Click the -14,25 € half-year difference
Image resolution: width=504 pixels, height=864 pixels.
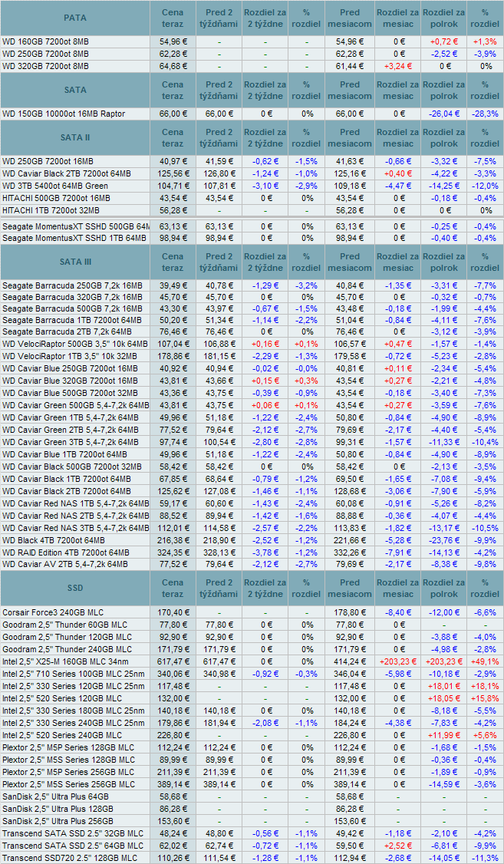443,186
